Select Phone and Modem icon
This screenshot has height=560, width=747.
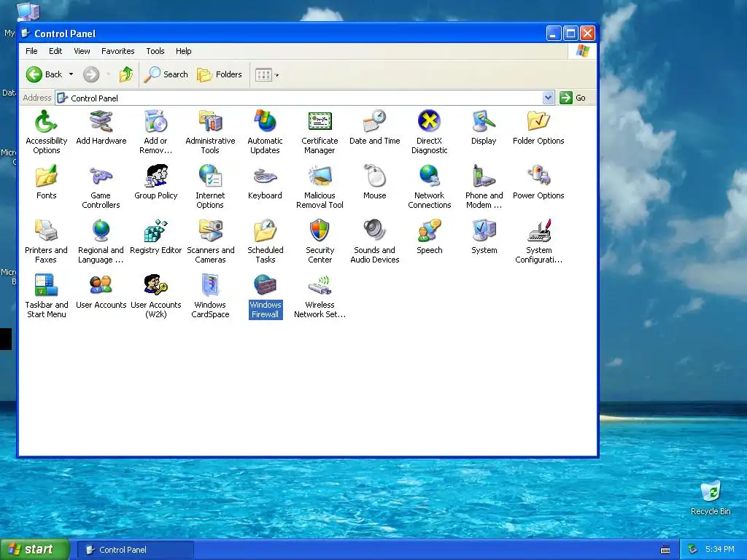pos(484,187)
